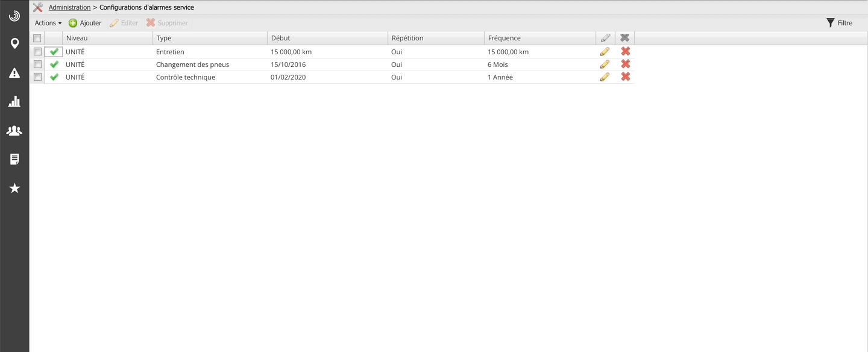This screenshot has height=352, width=868.
Task: Sort by the Répétition column header
Action: [436, 38]
